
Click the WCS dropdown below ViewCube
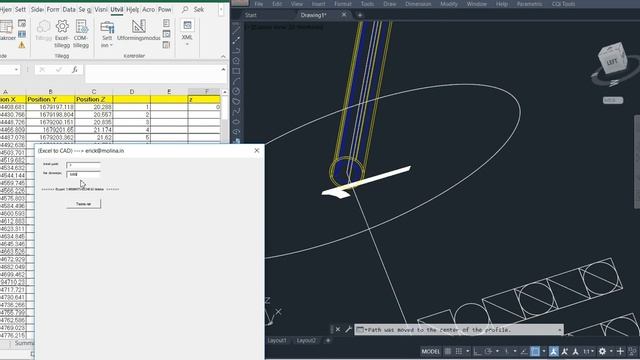coord(613,100)
